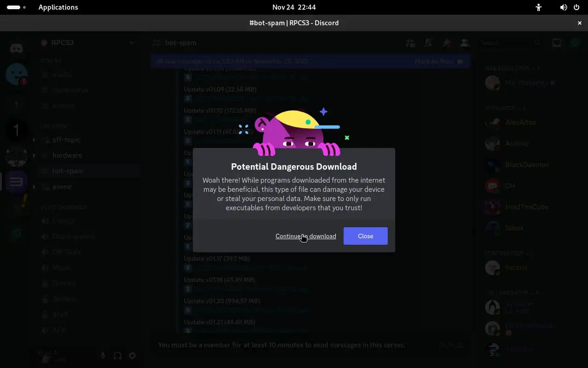This screenshot has width=588, height=368.
Task: Open the anime text channel
Action: [x=89, y=187]
